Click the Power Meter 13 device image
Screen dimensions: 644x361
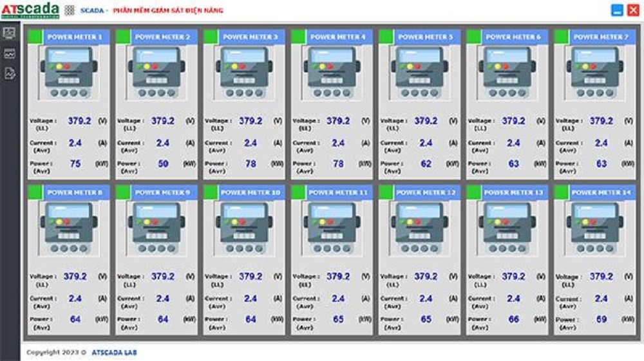(507, 228)
